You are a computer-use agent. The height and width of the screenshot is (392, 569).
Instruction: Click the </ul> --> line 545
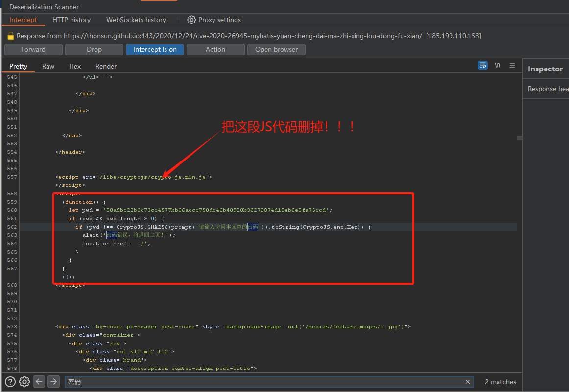pos(97,77)
